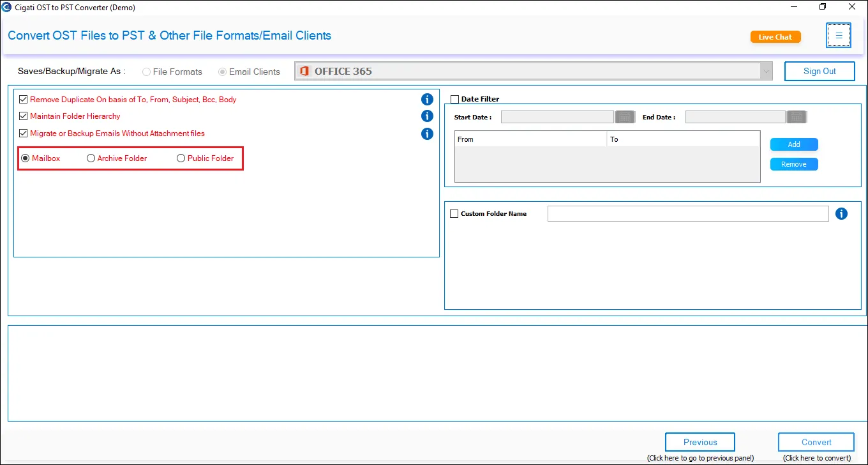This screenshot has height=465, width=868.
Task: Open the Start Date calendar picker
Action: point(624,117)
